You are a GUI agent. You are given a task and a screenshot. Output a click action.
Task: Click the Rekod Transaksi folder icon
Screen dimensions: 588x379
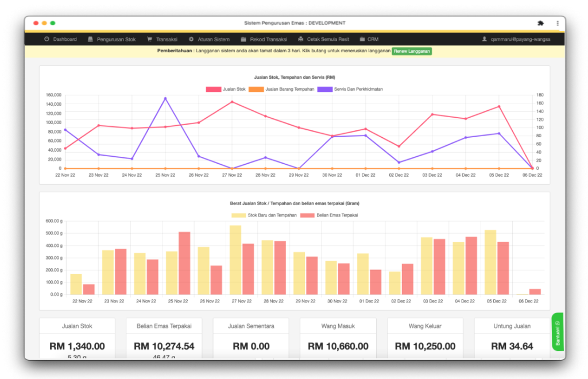pyautogui.click(x=243, y=40)
